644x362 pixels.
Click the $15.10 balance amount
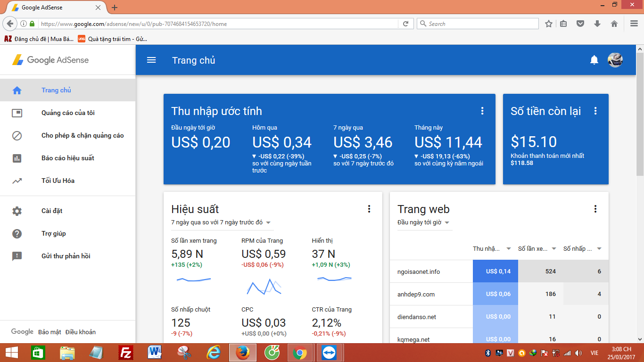[534, 142]
